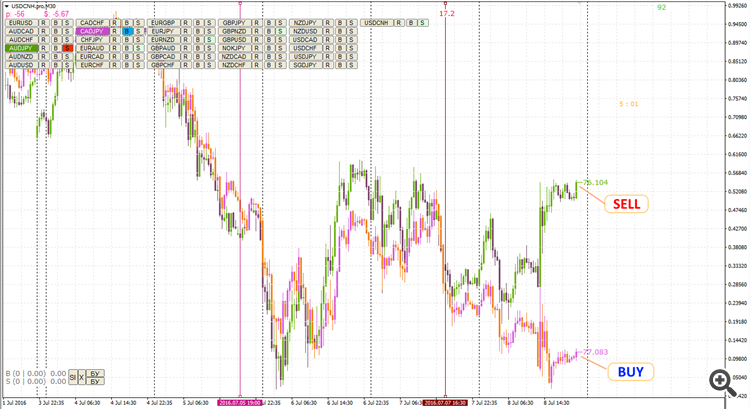
Task: Select the EURJPY pair button
Action: click(x=164, y=32)
